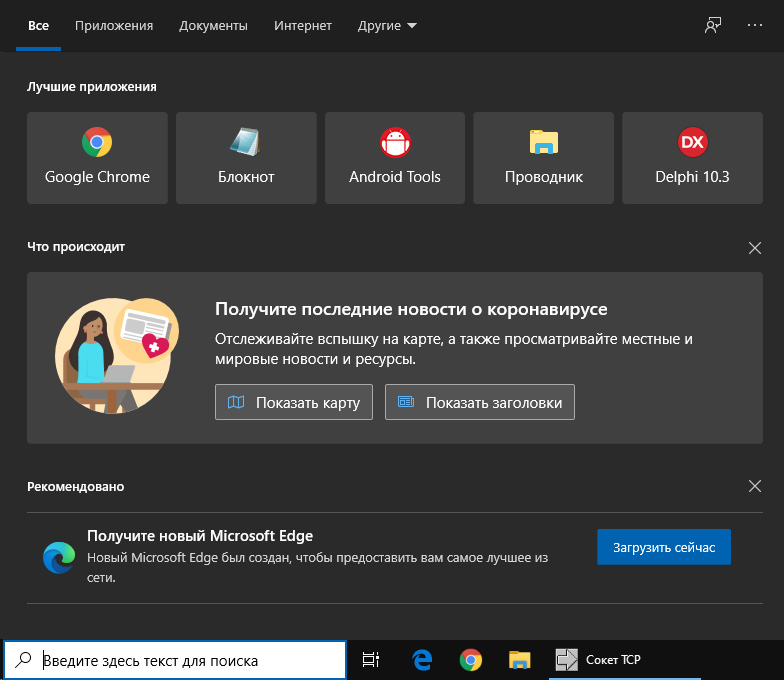
Task: Click the Что происходит heading
Action: pos(76,246)
